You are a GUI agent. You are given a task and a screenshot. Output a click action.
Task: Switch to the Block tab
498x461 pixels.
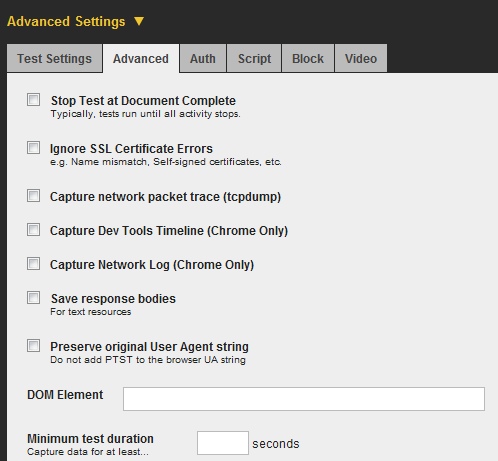click(308, 58)
